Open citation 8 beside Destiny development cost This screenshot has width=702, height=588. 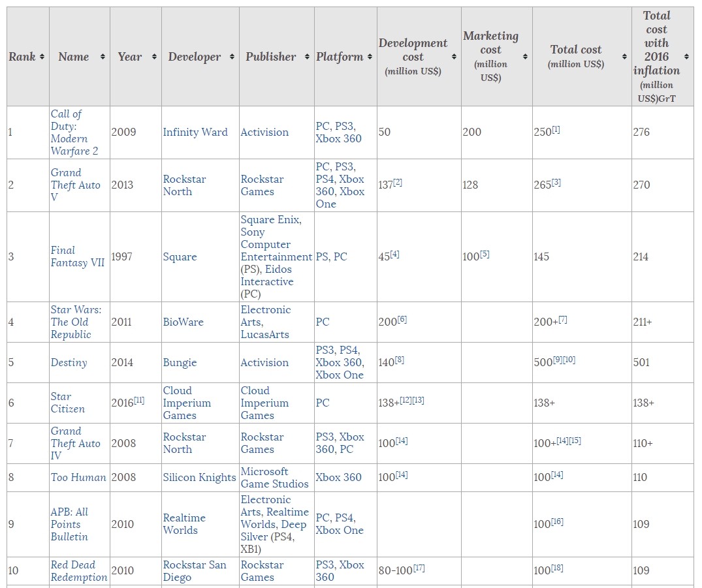point(399,360)
